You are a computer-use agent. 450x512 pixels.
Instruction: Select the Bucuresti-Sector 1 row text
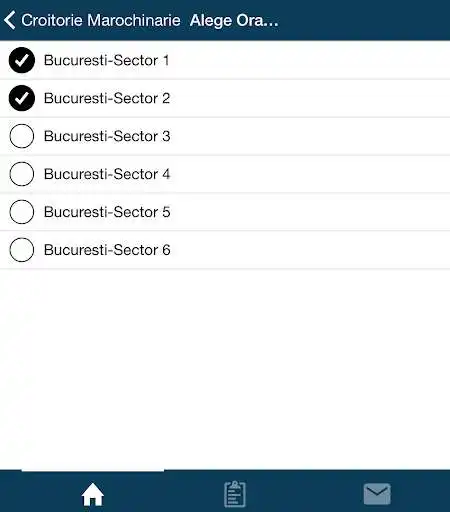click(106, 60)
